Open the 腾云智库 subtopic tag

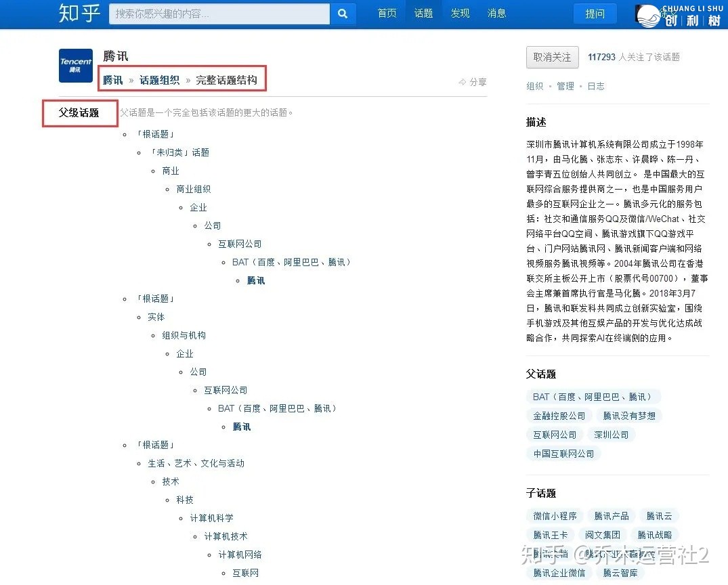[620, 573]
